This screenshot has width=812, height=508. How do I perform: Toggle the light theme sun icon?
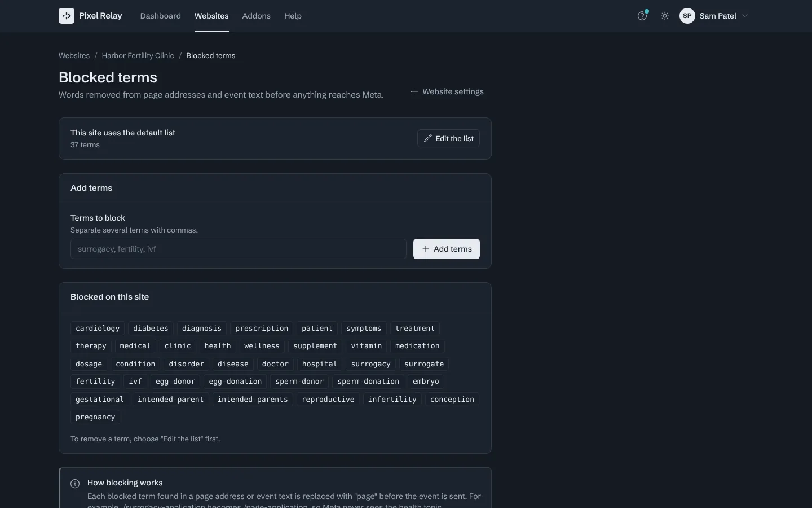click(665, 16)
